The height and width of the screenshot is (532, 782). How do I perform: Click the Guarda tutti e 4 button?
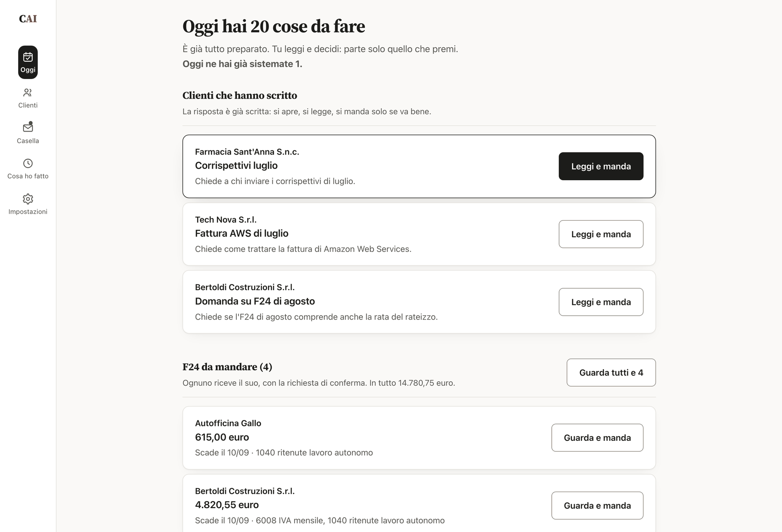(x=611, y=373)
